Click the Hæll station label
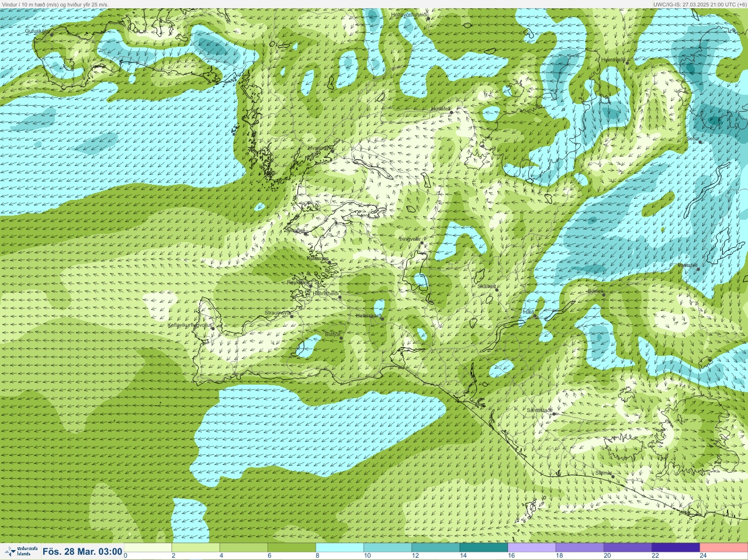Screen dimensions: 748x560 [x=528, y=312]
